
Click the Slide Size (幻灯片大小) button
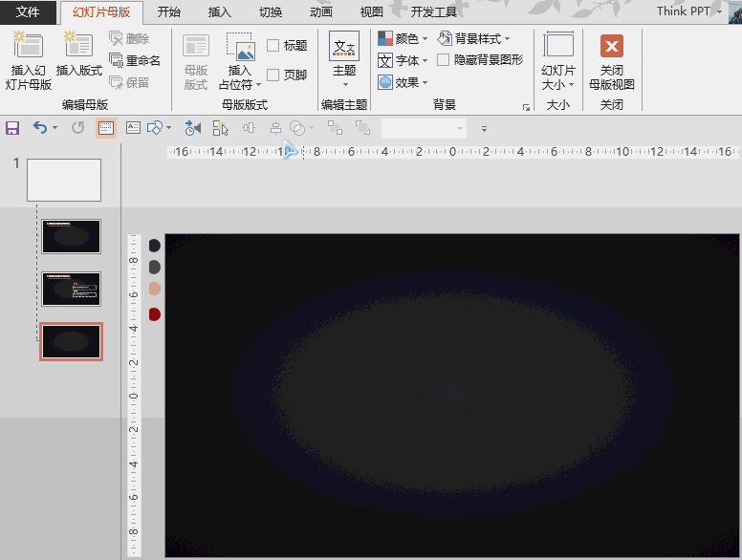point(558,60)
